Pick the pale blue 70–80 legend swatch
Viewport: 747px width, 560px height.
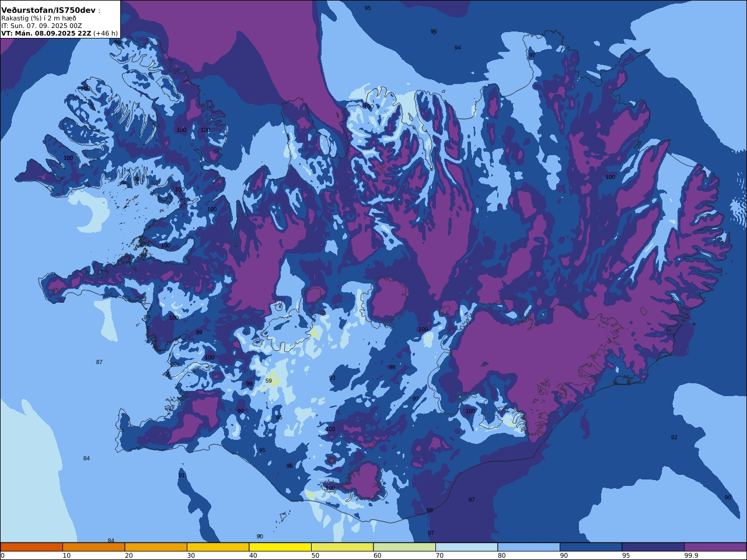click(466, 547)
